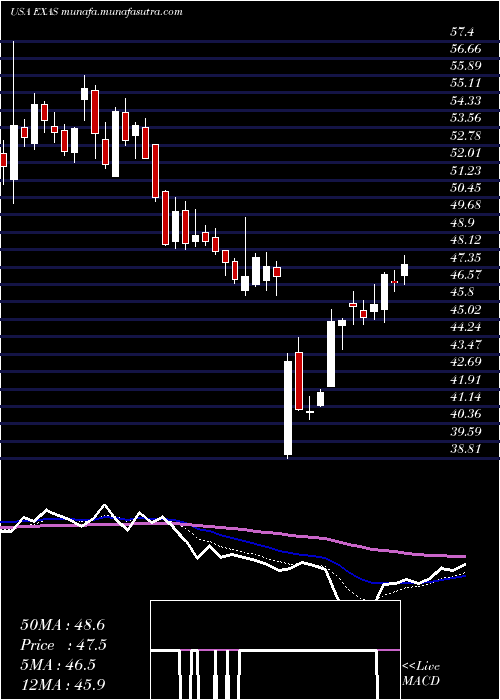Click the 44.24 price axis label
Image resolution: width=500 pixels, height=700 pixels.
[x=466, y=327]
